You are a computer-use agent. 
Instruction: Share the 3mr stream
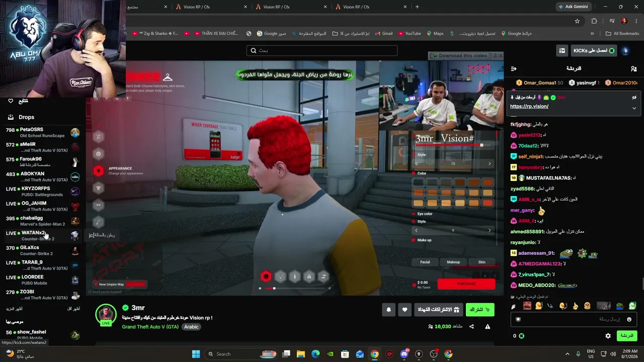point(471,327)
